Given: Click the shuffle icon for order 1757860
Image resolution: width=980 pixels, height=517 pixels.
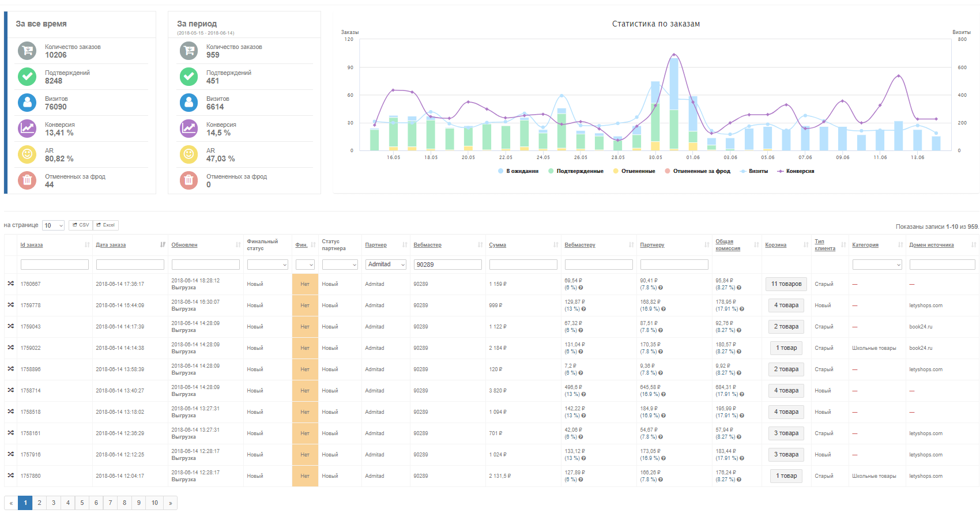Looking at the screenshot, I should pos(11,476).
